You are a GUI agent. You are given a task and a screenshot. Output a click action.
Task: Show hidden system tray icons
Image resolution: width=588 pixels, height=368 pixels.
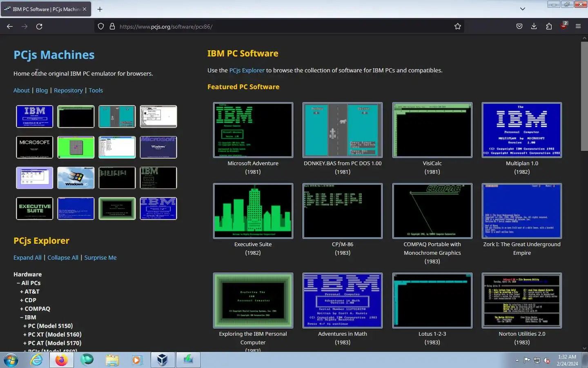click(517, 361)
